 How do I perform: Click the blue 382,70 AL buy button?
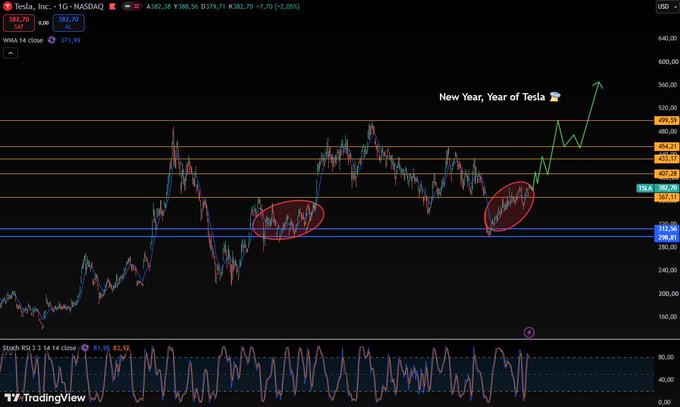(x=69, y=23)
